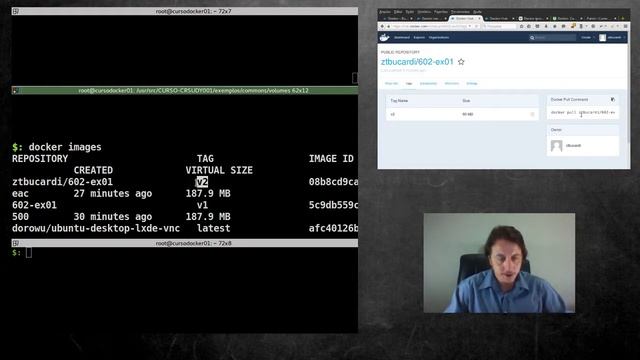The image size is (640, 360).
Task: Open the Editar menu in browser menu bar
Action: point(398,12)
